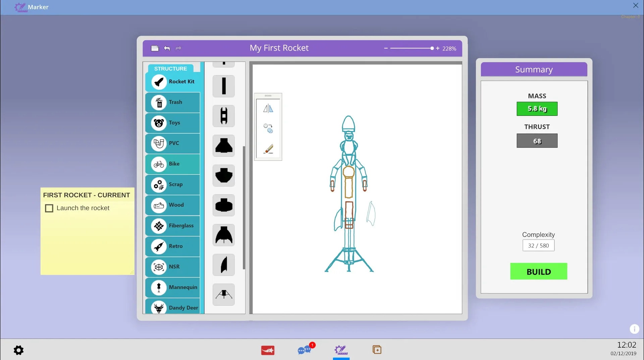The width and height of the screenshot is (644, 360).
Task: Open the PVC parts category
Action: pyautogui.click(x=172, y=143)
